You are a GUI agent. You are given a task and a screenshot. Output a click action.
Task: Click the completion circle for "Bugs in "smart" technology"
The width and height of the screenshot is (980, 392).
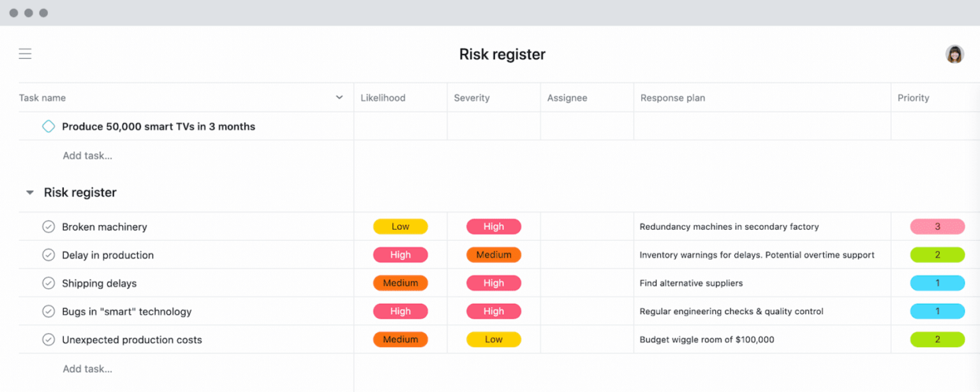48,311
